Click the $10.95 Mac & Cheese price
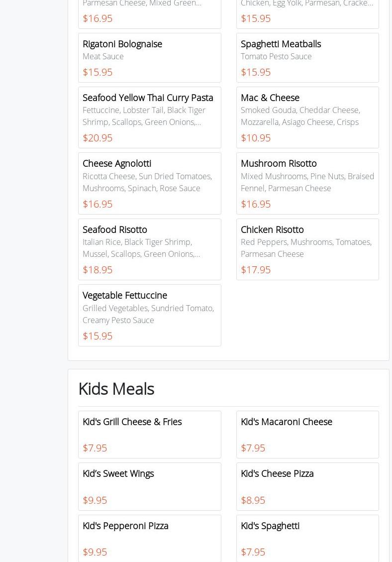Screen dimensions: 392x562 point(256,138)
